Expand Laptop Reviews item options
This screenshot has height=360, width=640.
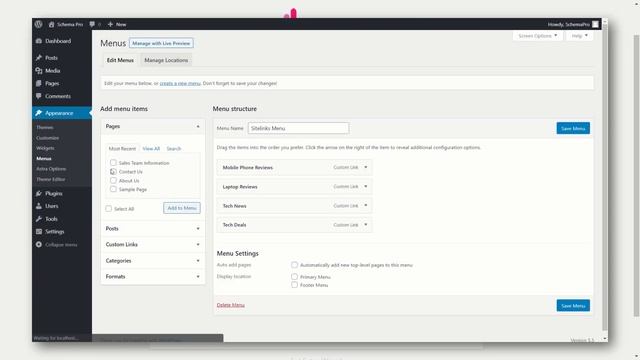click(x=366, y=187)
